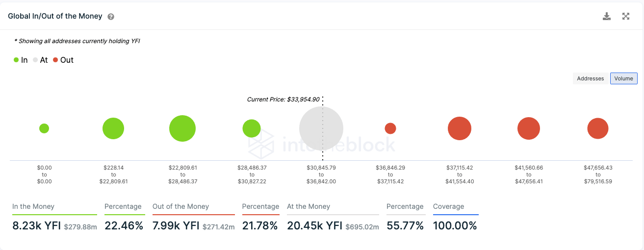This screenshot has width=644, height=250.
Task: Toggle the green In legend
Action: tap(21, 60)
